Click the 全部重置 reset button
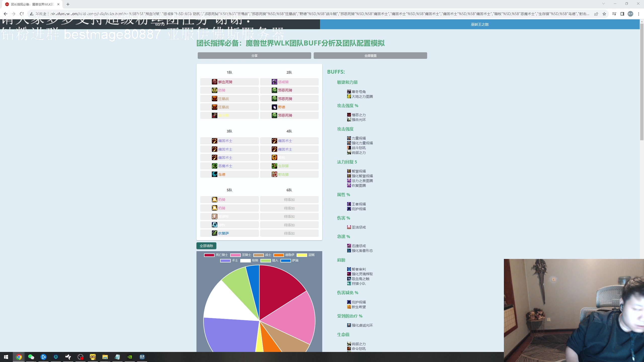This screenshot has width=644, height=362. [x=370, y=56]
